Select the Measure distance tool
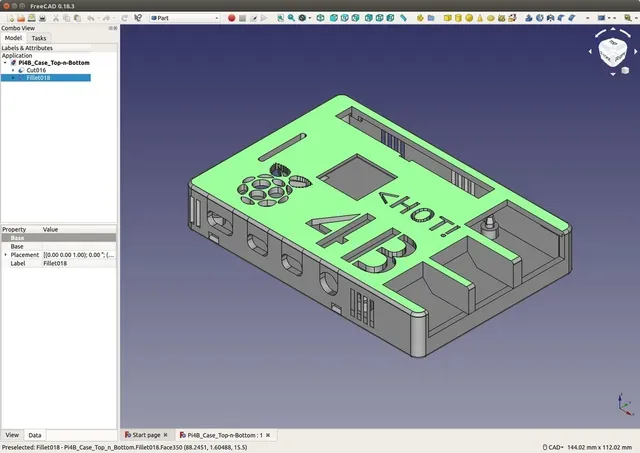The height and width of the screenshot is (453, 640). point(403,18)
